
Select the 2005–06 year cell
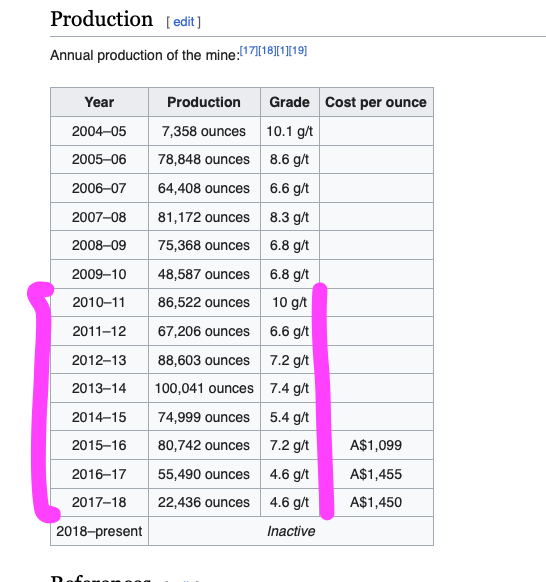coord(99,160)
